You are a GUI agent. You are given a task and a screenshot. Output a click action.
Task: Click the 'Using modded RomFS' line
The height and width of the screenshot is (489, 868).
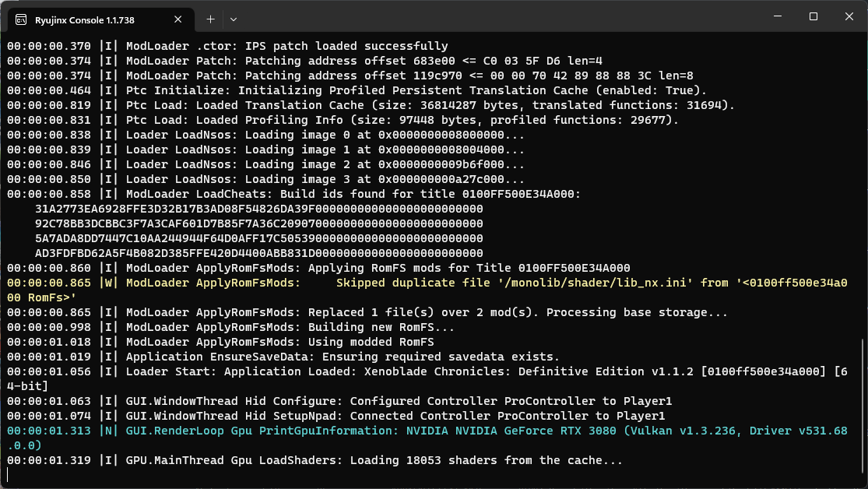[220, 343]
